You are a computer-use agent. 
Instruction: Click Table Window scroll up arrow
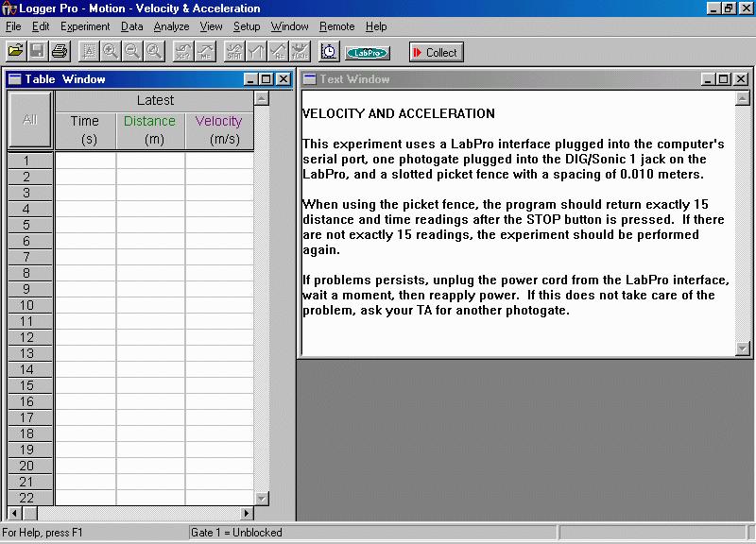[x=262, y=99]
